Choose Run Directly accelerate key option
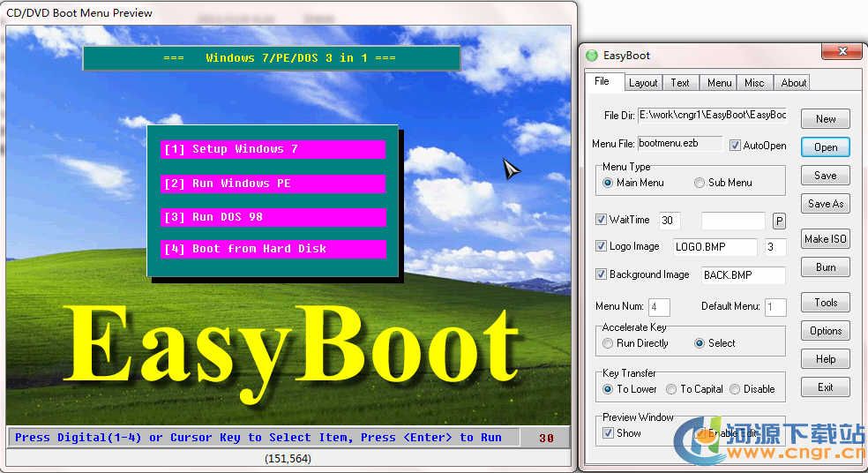The width and height of the screenshot is (868, 473). coord(608,343)
